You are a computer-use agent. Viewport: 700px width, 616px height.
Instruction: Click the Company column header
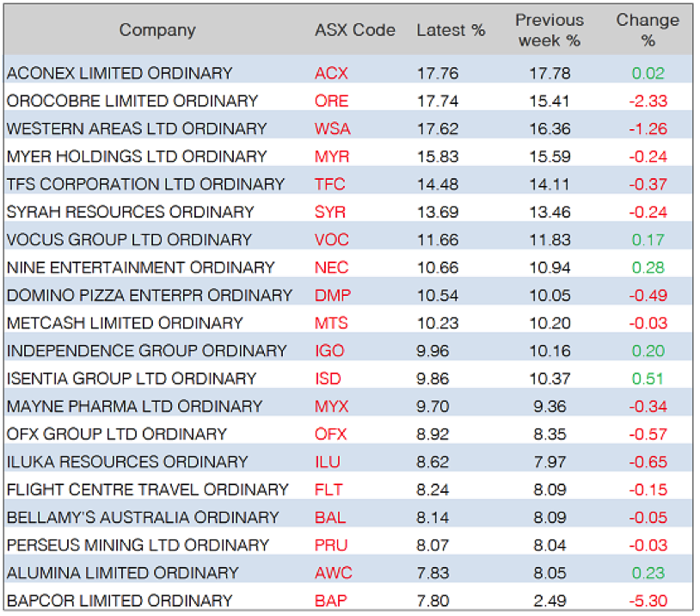click(x=157, y=30)
